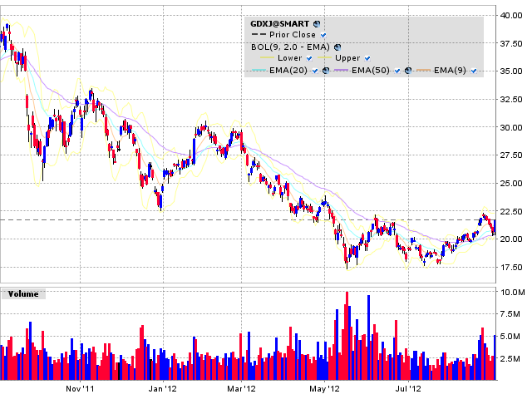This screenshot has height=399, width=532.
Task: Select the GDXJ@SMART legend title
Action: (280, 24)
